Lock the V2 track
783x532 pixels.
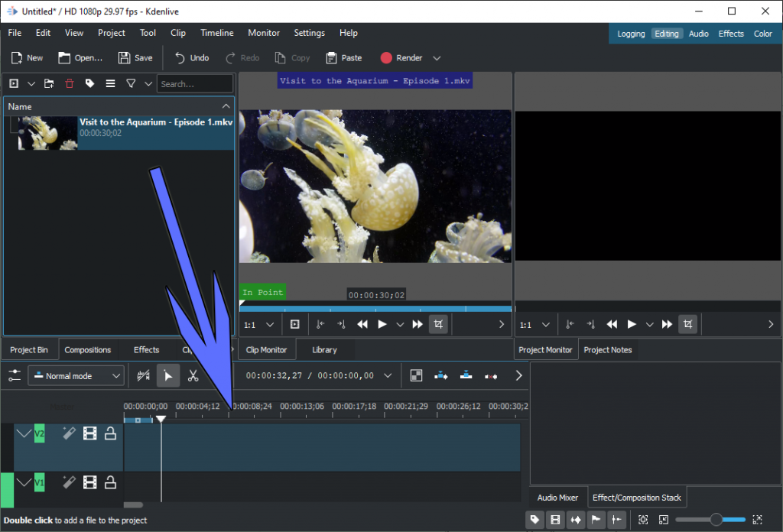pyautogui.click(x=110, y=433)
